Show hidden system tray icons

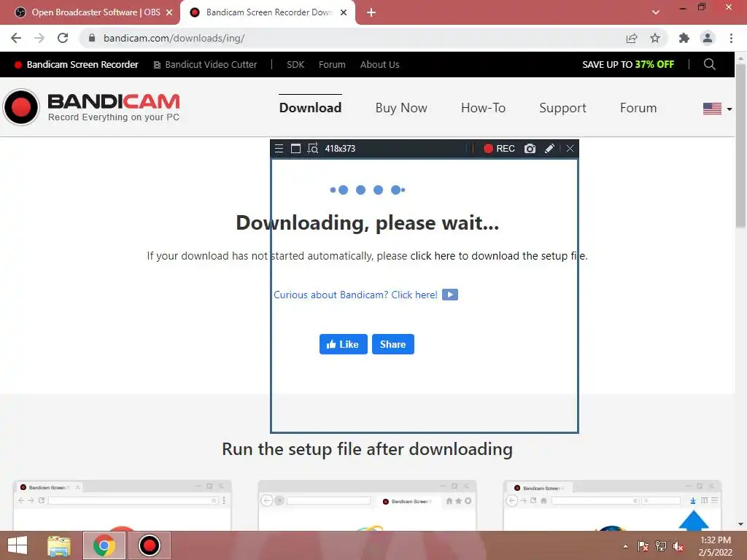[x=625, y=546]
